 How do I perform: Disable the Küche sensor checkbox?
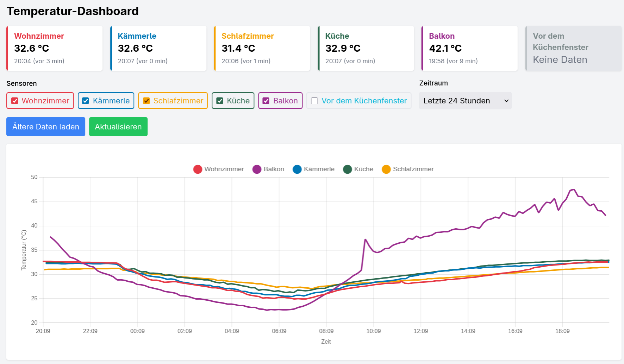220,101
